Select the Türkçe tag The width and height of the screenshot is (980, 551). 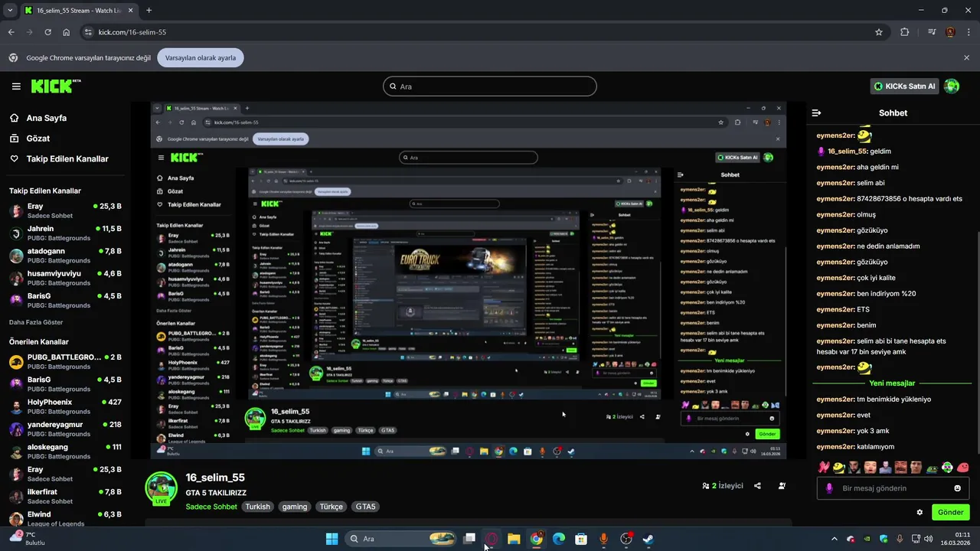(x=331, y=507)
